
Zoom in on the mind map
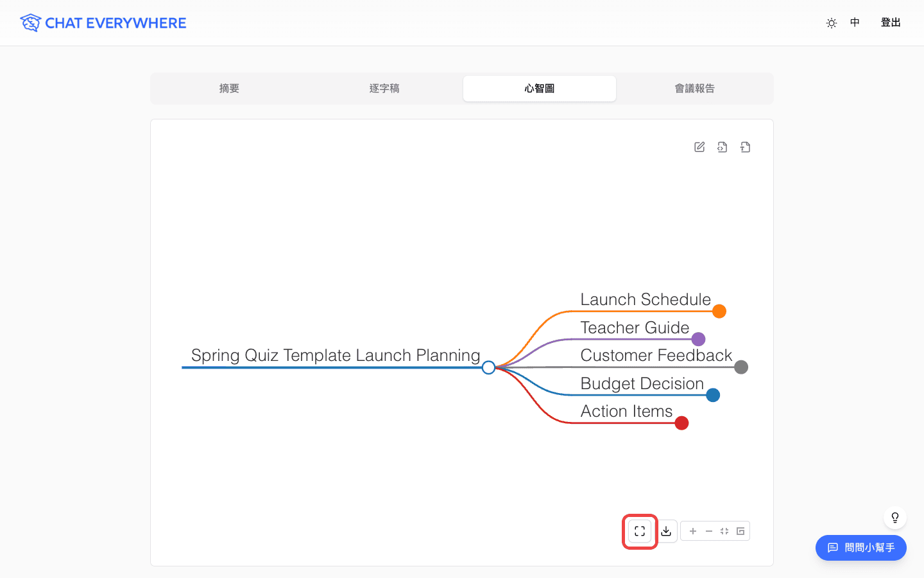[693, 531]
